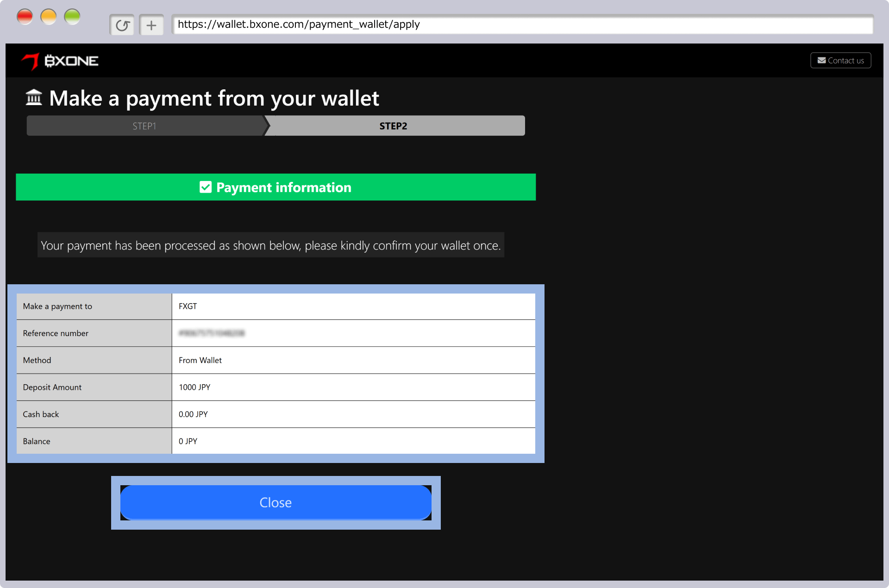Screen dimensions: 889x588
Task: Click the browser URL address field
Action: [522, 25]
